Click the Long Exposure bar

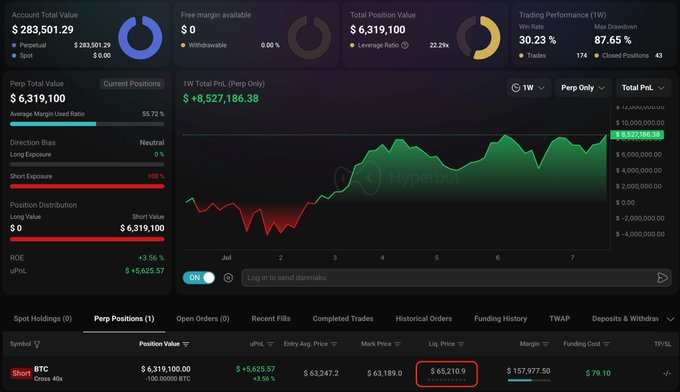click(x=87, y=165)
